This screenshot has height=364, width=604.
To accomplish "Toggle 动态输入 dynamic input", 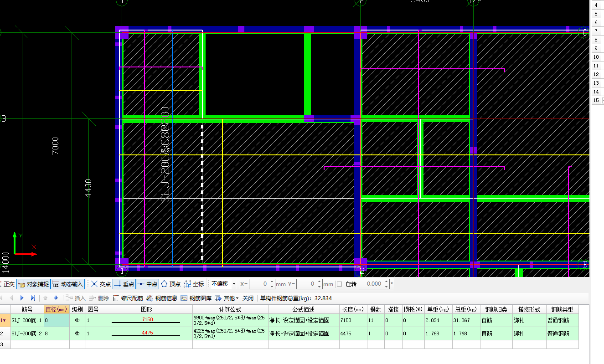I will point(67,284).
